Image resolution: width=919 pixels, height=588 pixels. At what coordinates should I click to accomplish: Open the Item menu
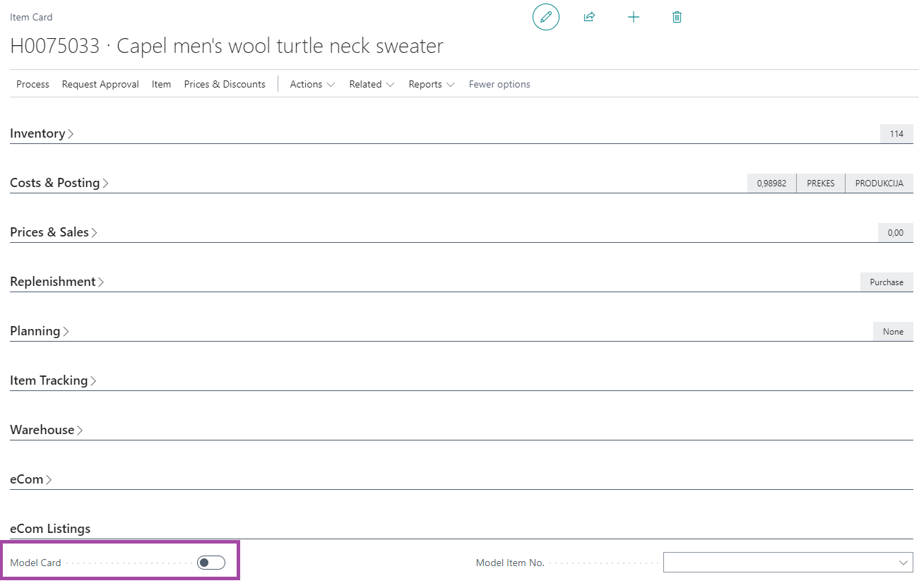[x=161, y=84]
